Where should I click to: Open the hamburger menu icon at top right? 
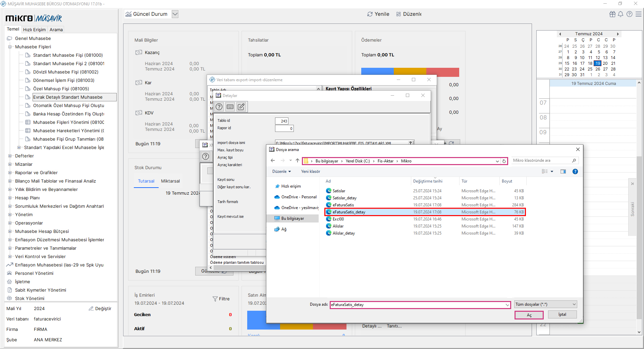[x=639, y=14]
